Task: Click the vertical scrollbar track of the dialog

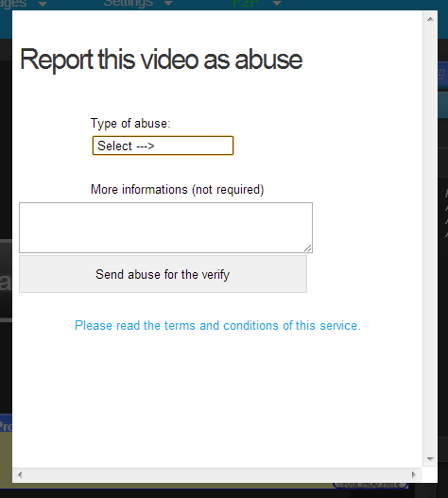Action: [430, 239]
